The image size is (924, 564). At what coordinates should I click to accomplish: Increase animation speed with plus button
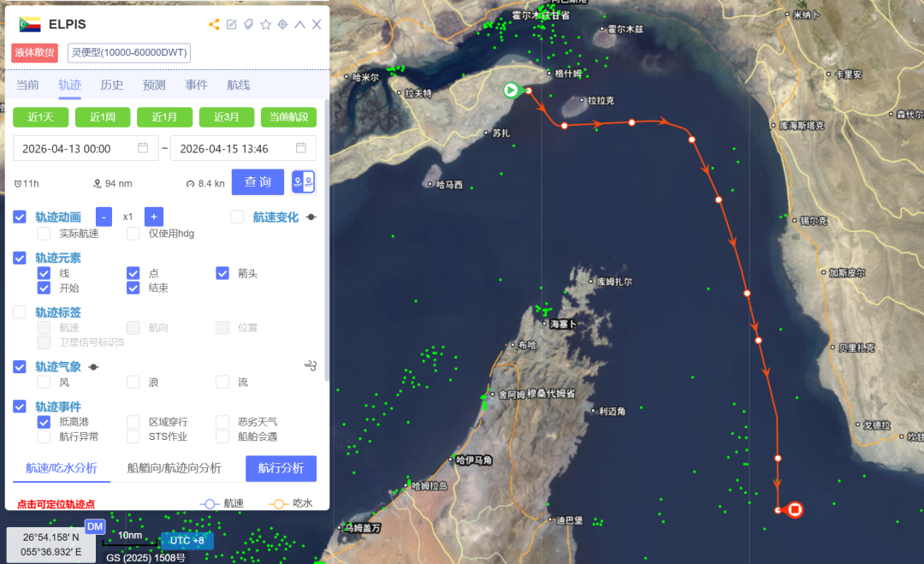pos(154,217)
